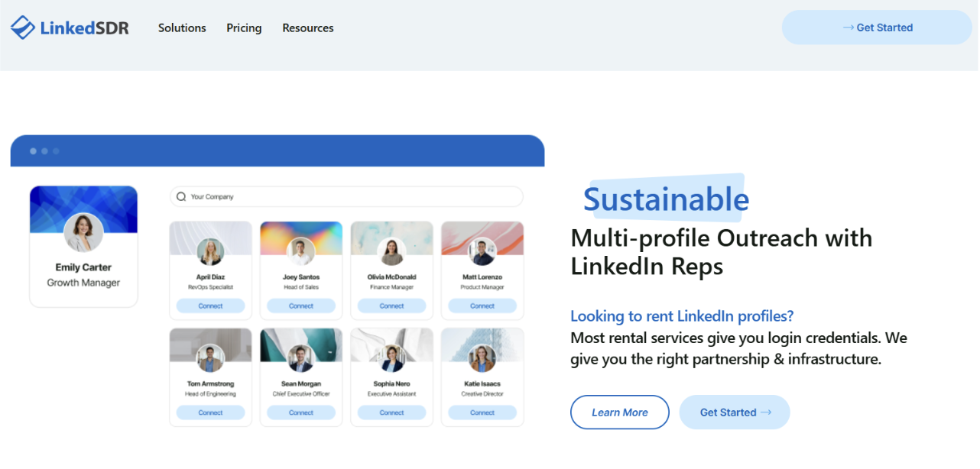
Task: Connect with Olivia McDonald
Action: (391, 305)
